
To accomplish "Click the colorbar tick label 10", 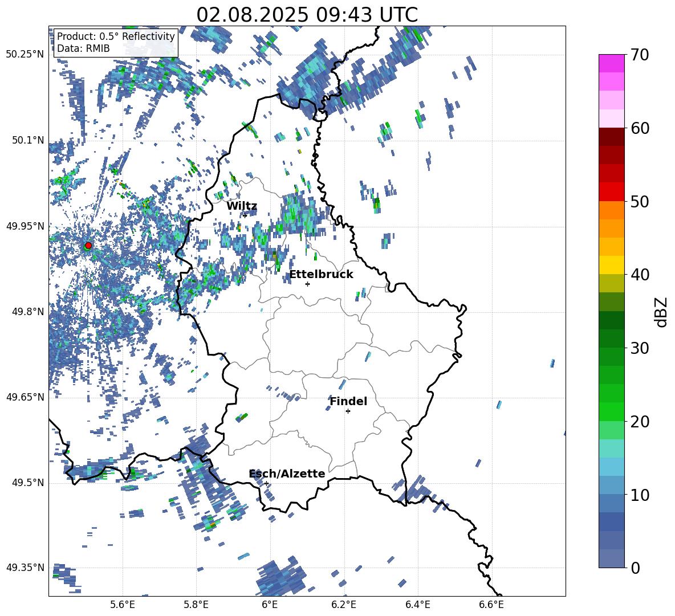I will pyautogui.click(x=640, y=495).
